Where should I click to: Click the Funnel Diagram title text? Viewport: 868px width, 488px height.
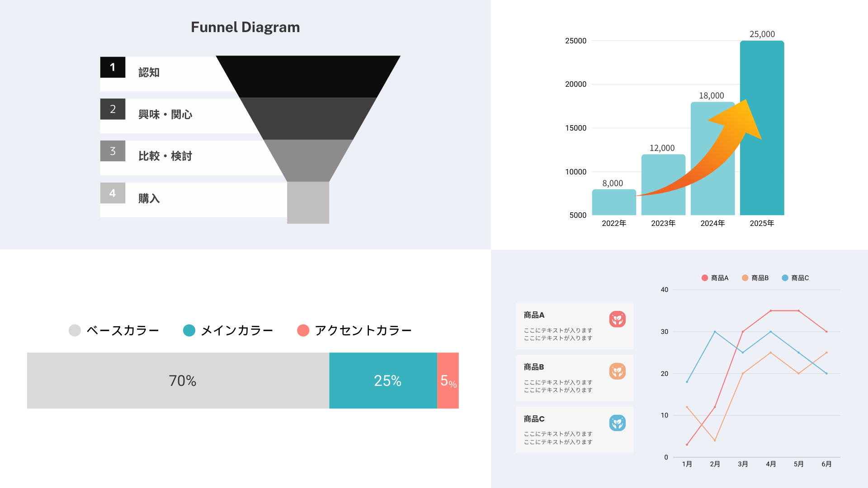(x=245, y=27)
